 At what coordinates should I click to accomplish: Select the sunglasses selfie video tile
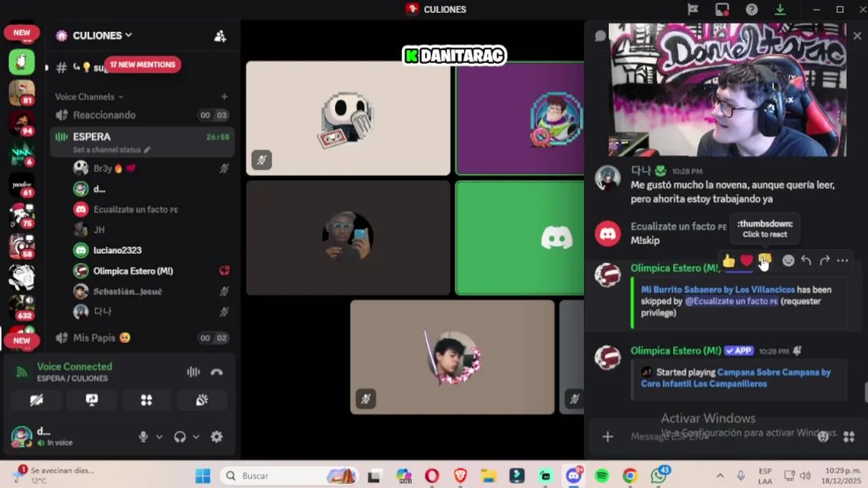(x=348, y=238)
